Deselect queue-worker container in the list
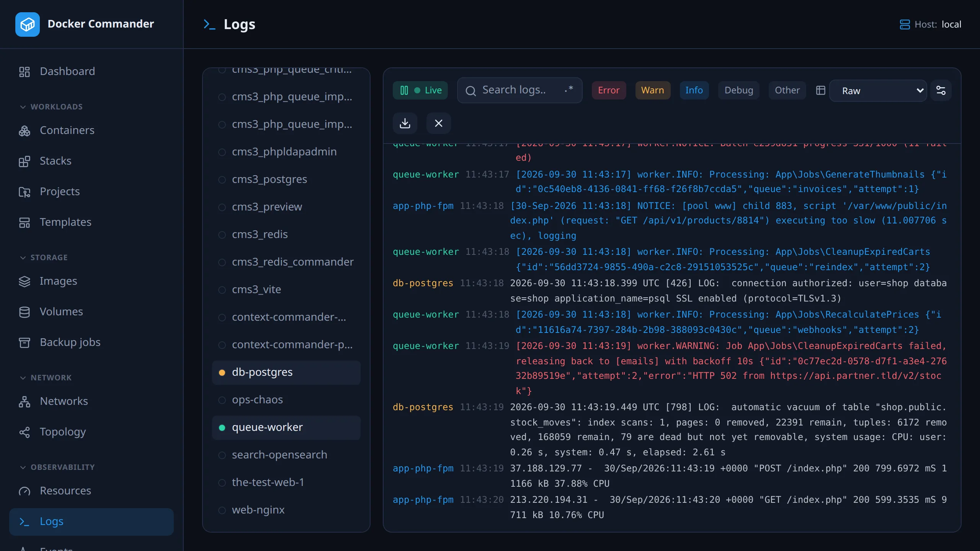 [286, 427]
